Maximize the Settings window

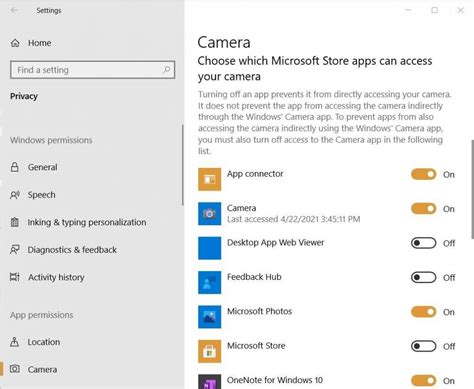click(435, 10)
